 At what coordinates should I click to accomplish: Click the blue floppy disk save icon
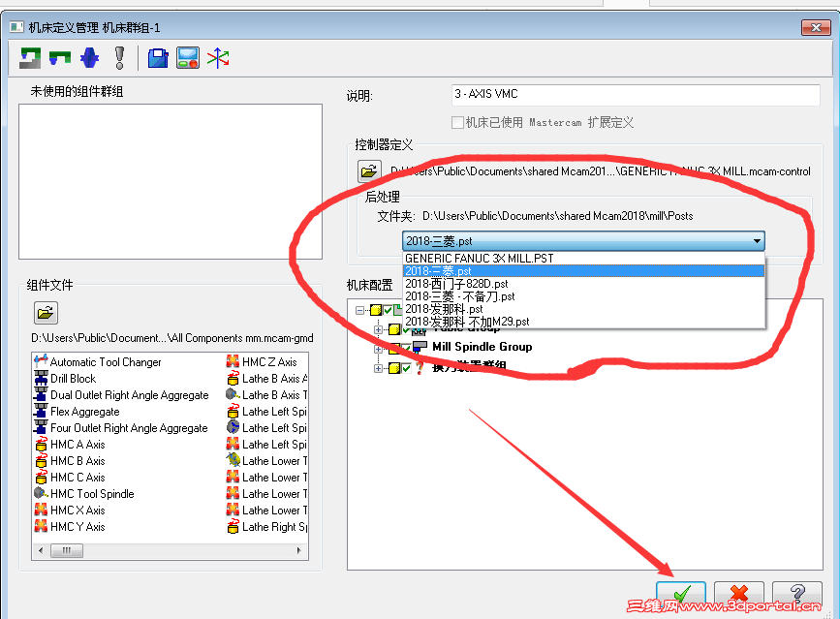pyautogui.click(x=158, y=58)
